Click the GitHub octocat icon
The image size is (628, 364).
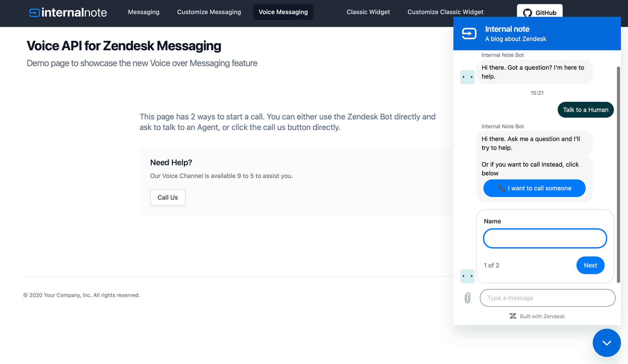[x=528, y=13]
